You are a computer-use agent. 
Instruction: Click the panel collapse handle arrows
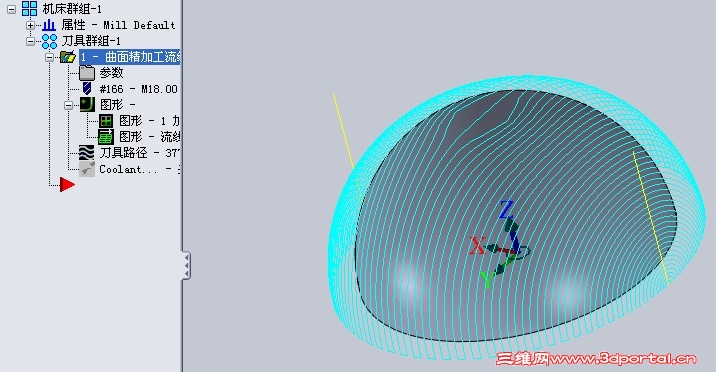coord(186,265)
